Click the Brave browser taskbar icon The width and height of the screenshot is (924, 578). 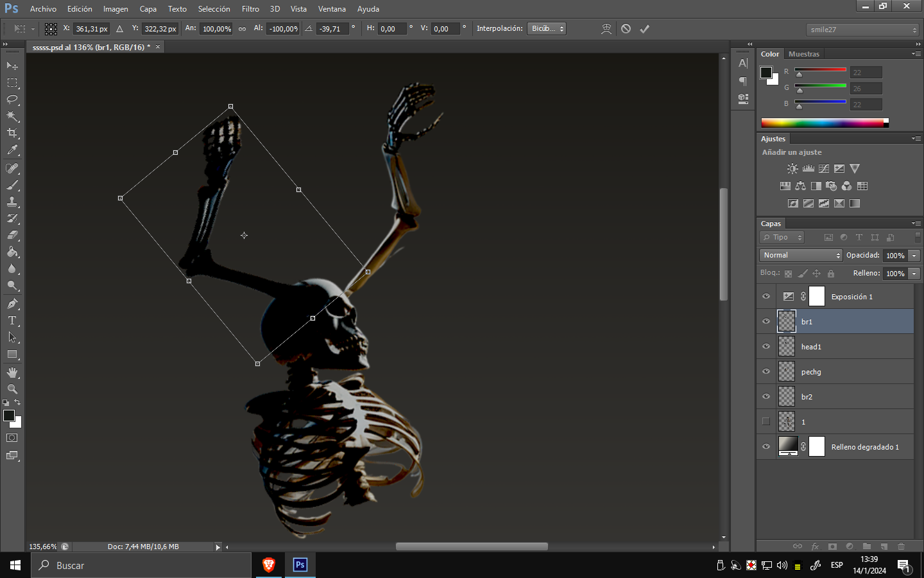(269, 565)
